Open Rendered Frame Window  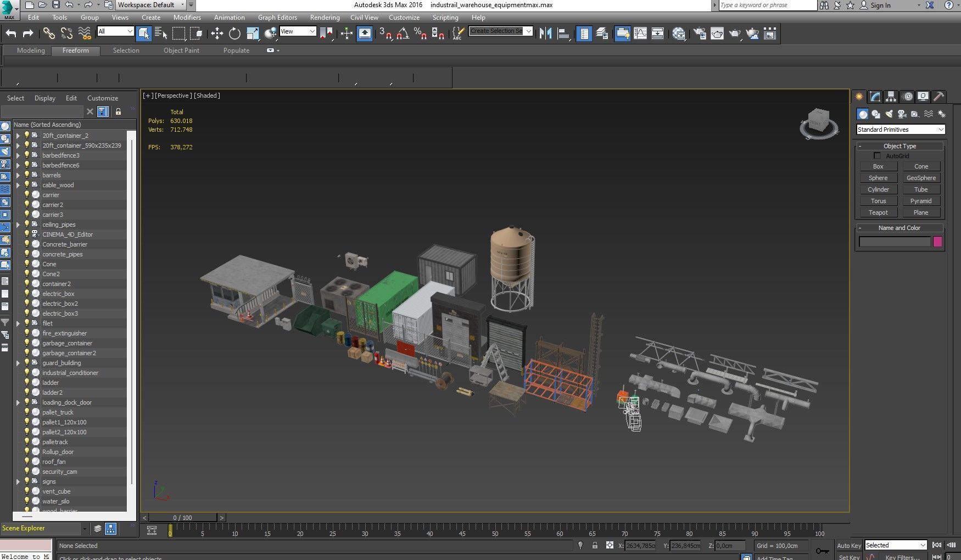717,33
